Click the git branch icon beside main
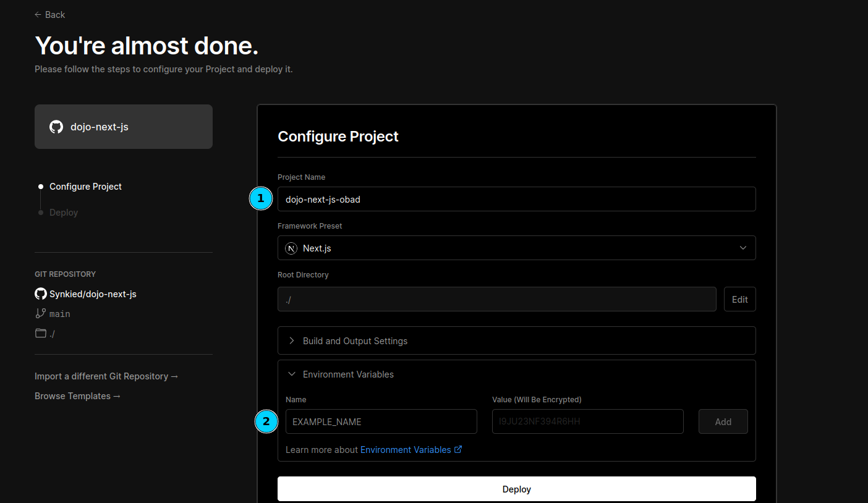 (41, 313)
